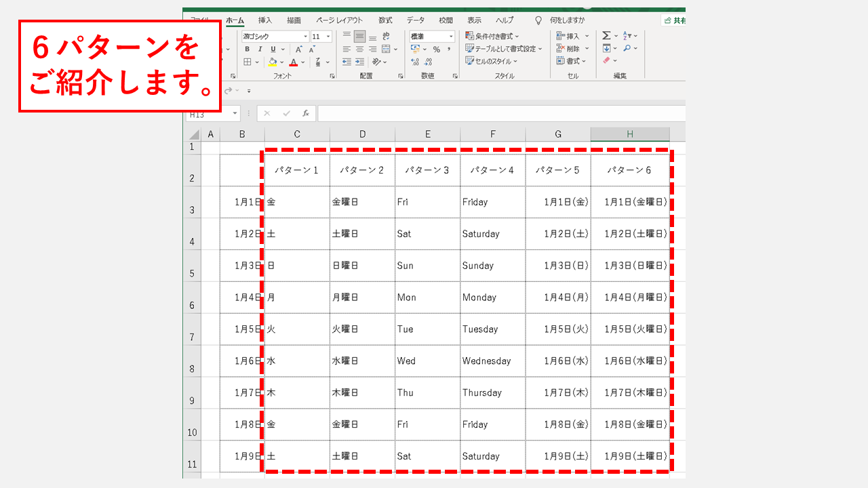
Task: Toggle bold formatting in Font group
Action: [x=248, y=49]
